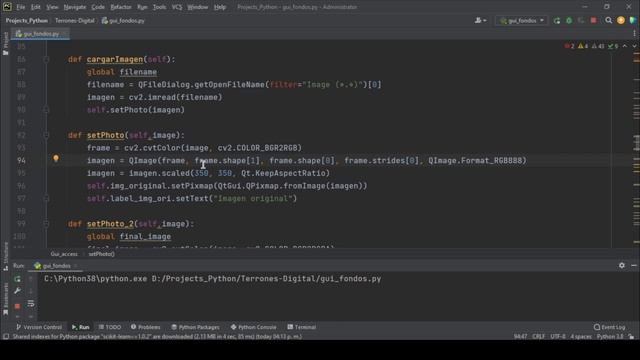Click the yellow warnings count indicator

coord(583,46)
